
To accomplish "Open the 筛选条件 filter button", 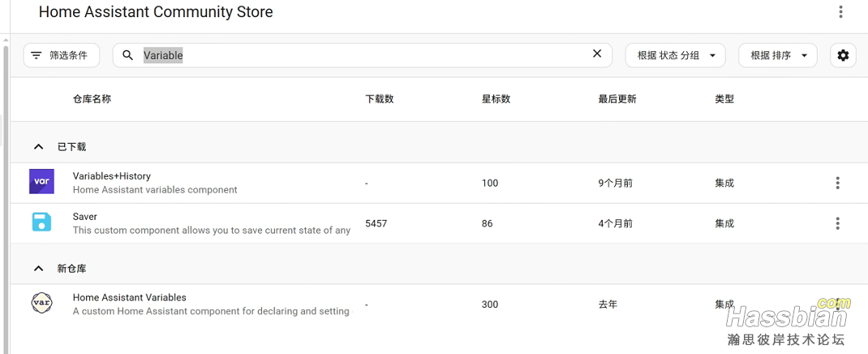I will click(x=62, y=55).
